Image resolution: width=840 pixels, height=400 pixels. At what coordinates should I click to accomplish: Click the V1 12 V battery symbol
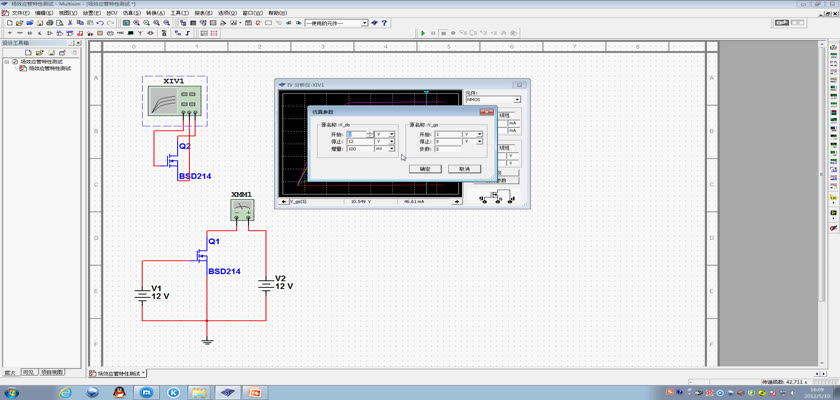click(x=142, y=296)
